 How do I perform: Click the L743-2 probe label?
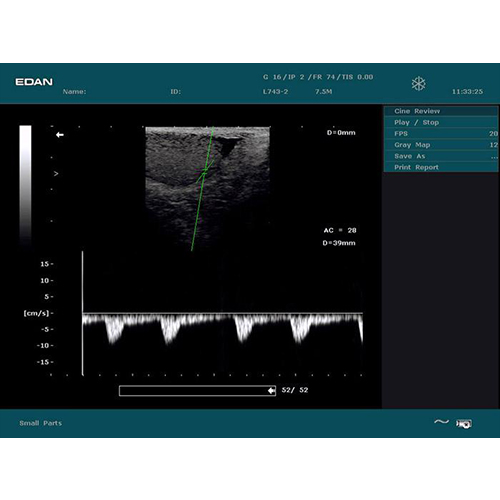(x=275, y=92)
